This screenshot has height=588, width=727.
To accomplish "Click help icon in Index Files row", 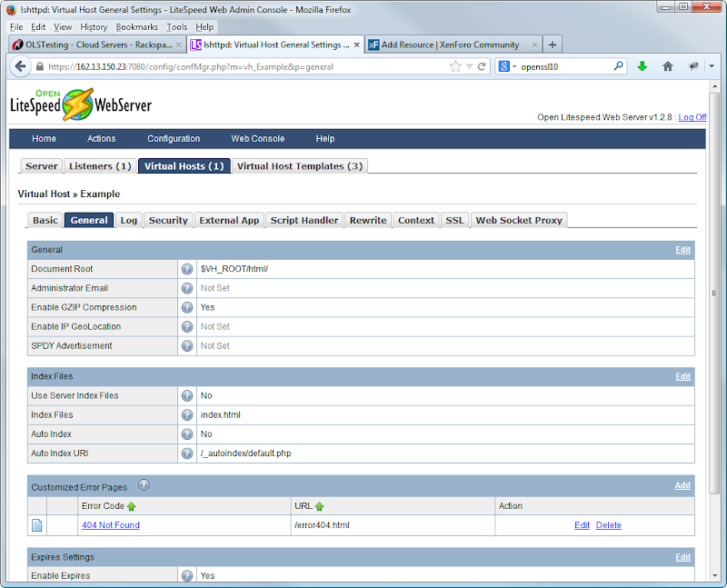I will coord(187,415).
